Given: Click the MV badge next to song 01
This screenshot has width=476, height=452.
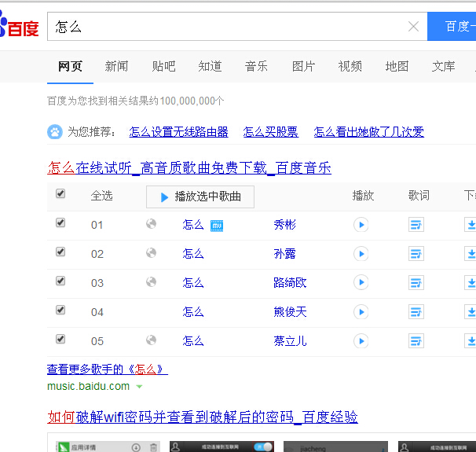Looking at the screenshot, I should (x=217, y=226).
